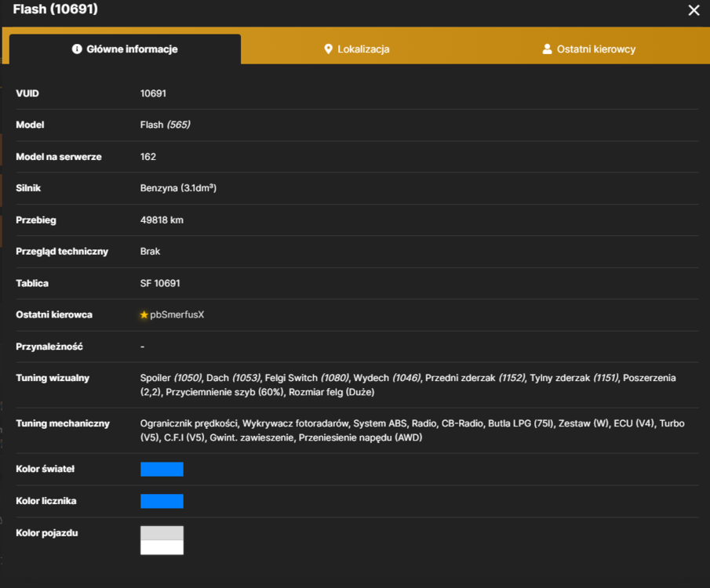Click the Spoiler (1050) tuning entry
710x588 pixels.
tap(171, 378)
